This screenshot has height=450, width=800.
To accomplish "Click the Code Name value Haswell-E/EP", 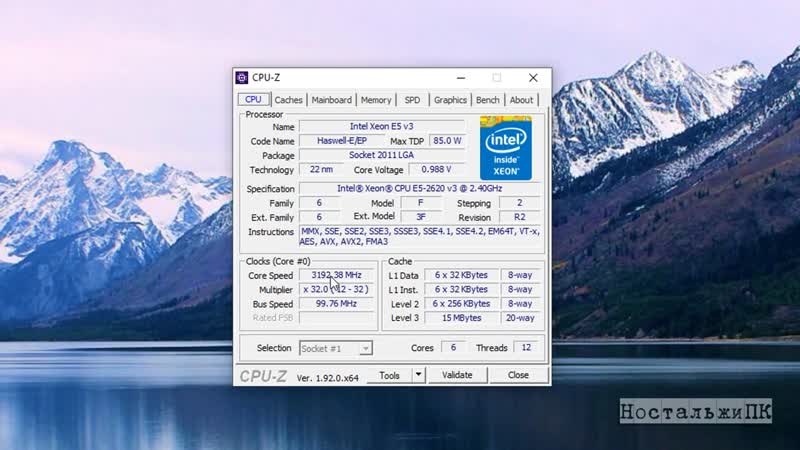I will (341, 141).
